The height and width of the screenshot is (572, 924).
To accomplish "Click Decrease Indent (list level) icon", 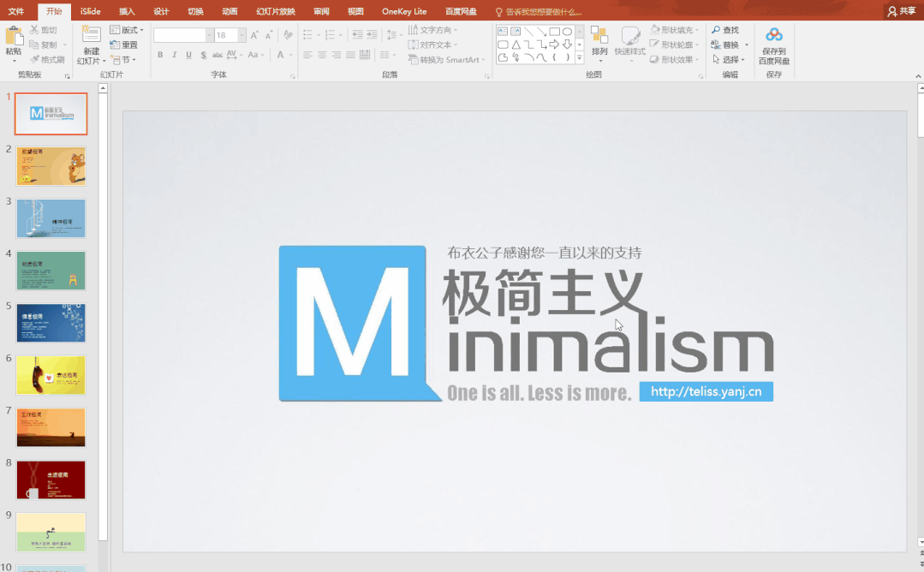I will tap(357, 35).
